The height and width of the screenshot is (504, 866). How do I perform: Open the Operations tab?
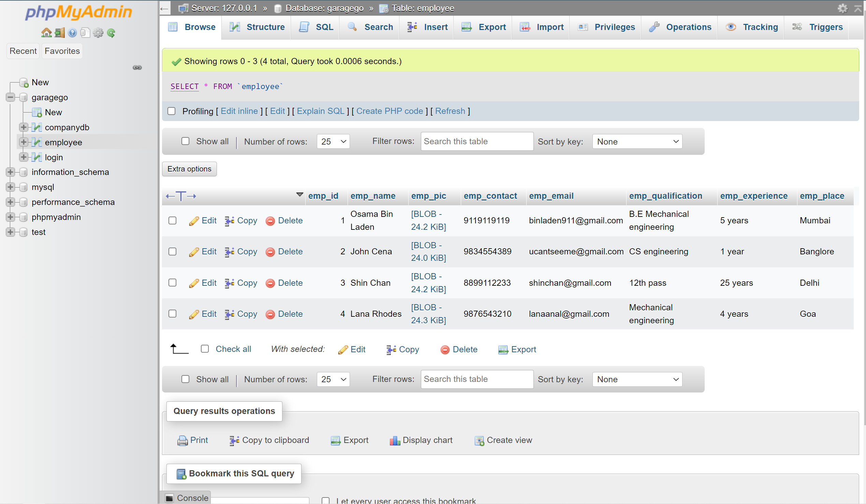688,27
